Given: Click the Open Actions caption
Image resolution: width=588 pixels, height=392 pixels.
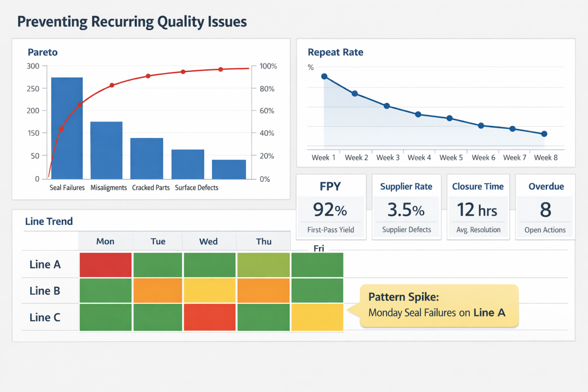Looking at the screenshot, I should pyautogui.click(x=545, y=230).
